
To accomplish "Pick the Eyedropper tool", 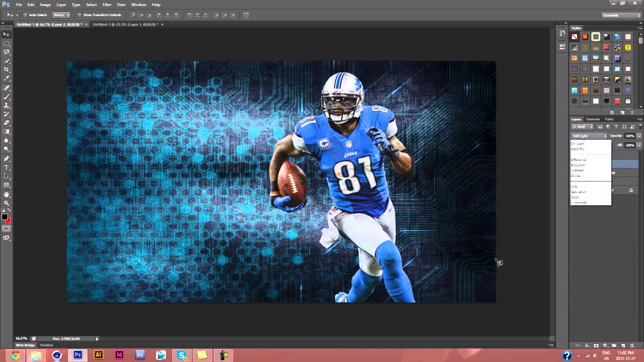I will pos(7,78).
